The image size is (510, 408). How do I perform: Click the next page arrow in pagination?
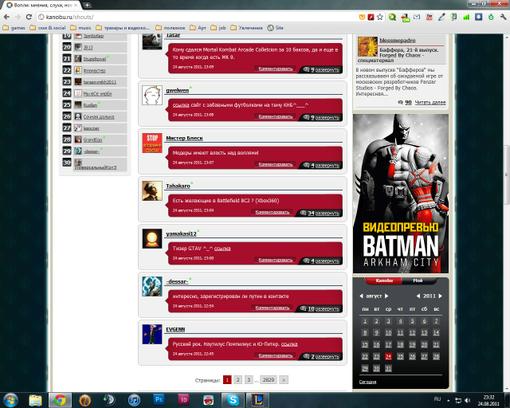tap(284, 380)
